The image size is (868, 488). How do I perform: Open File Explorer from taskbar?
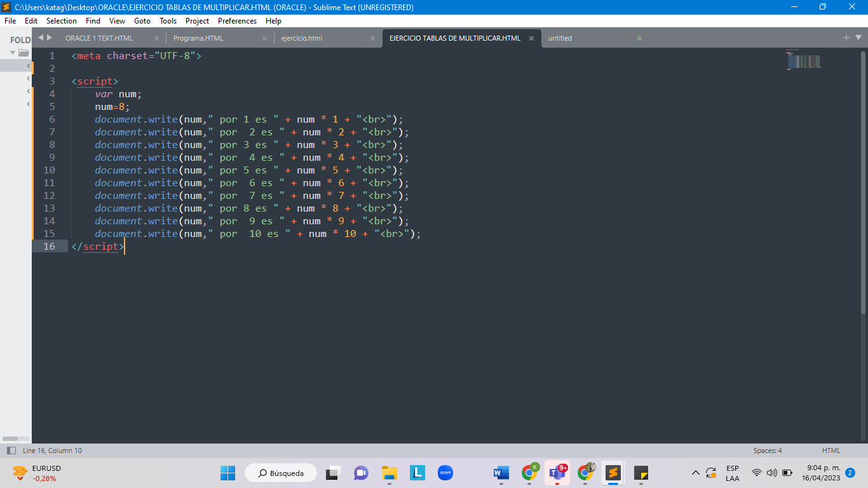click(x=390, y=473)
